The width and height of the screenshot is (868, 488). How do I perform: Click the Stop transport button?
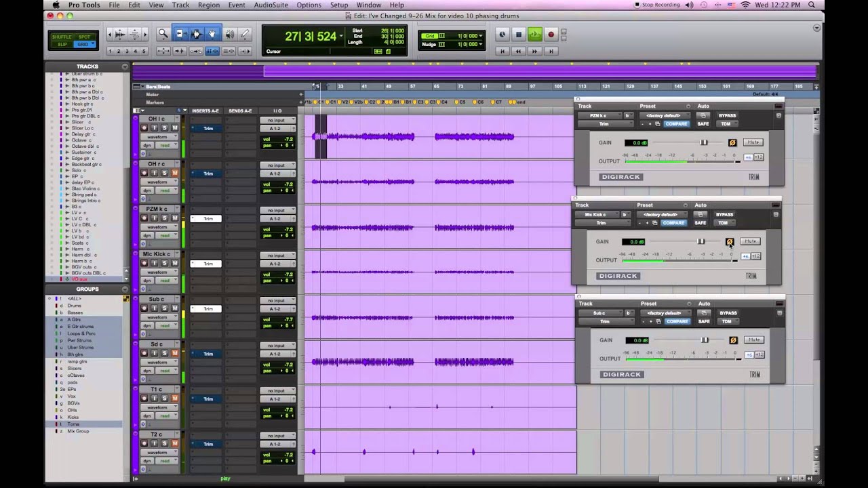pos(519,35)
